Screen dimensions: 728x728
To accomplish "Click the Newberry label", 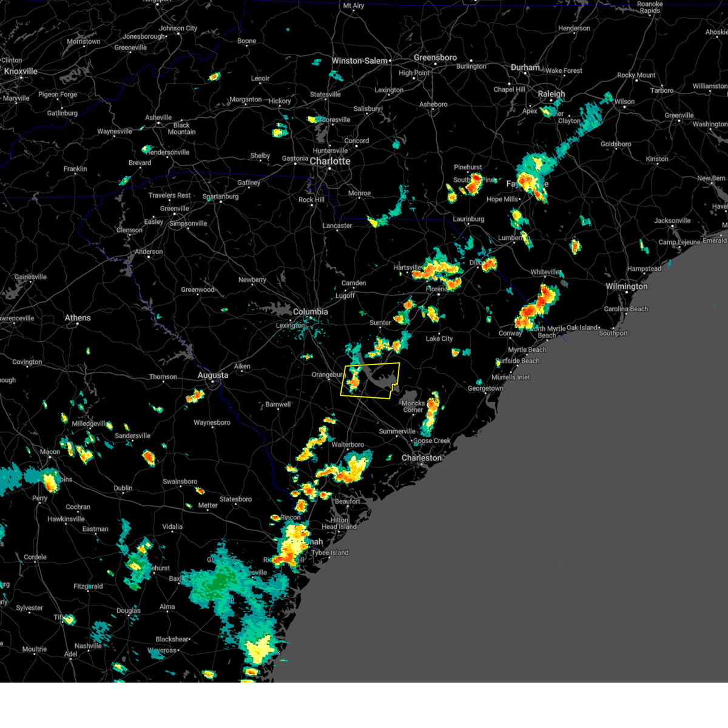I will tap(252, 280).
